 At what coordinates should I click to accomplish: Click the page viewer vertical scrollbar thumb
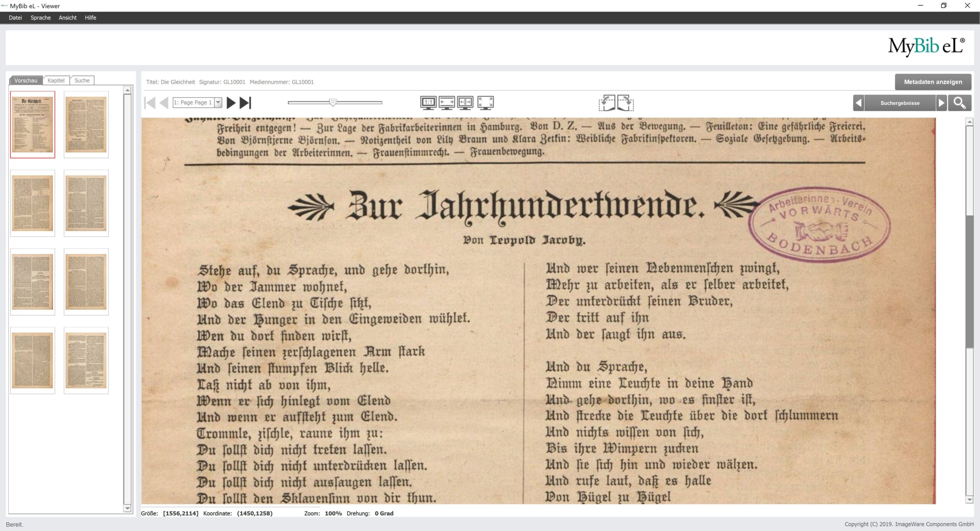point(969,281)
